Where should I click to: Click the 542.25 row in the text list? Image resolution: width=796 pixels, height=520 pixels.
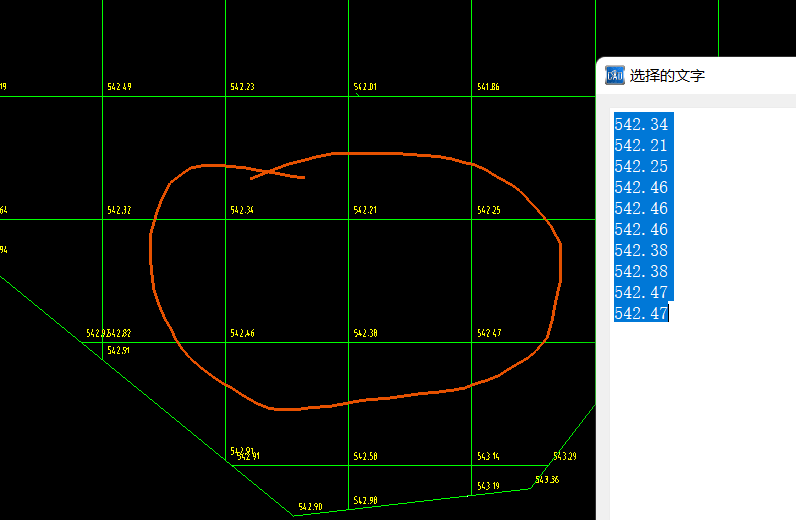tap(641, 167)
